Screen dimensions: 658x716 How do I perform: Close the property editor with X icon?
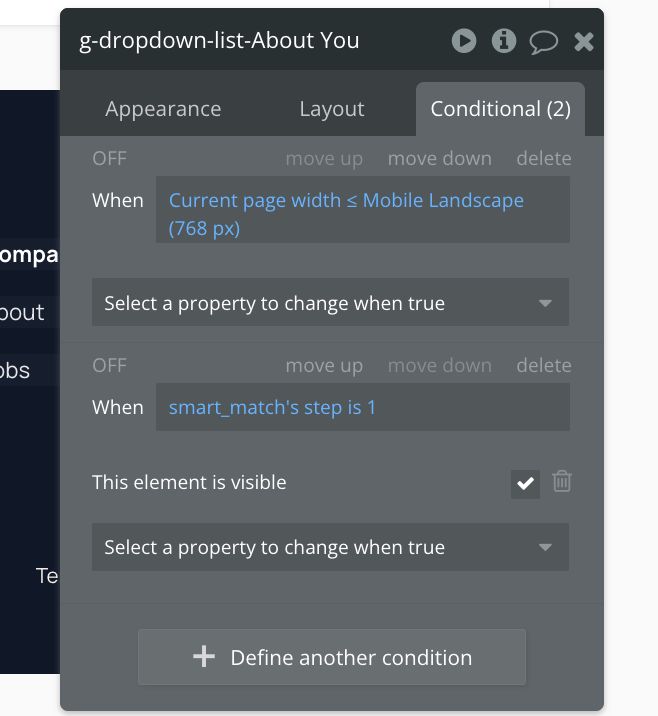pyautogui.click(x=584, y=42)
